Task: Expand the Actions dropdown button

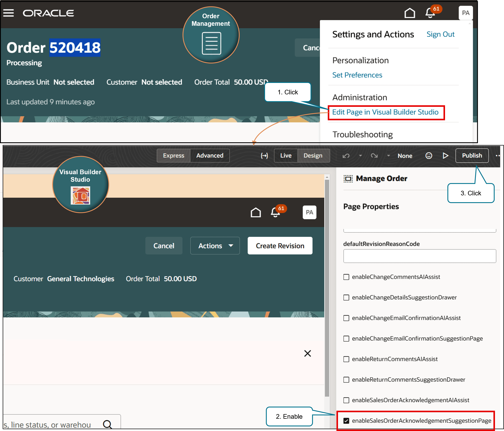Action: click(215, 246)
